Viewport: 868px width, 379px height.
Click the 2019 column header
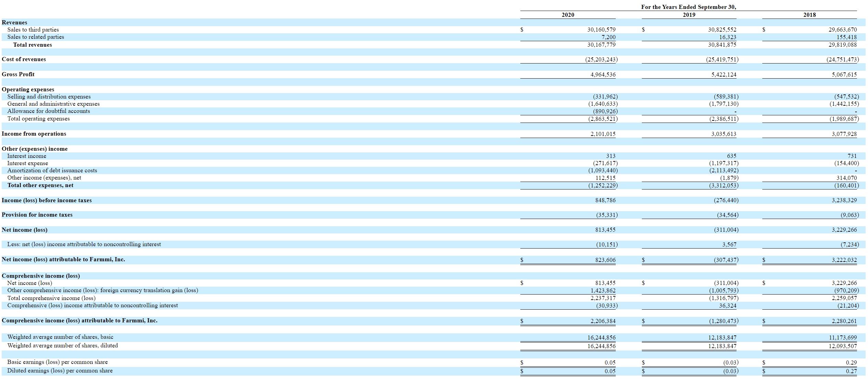click(689, 15)
